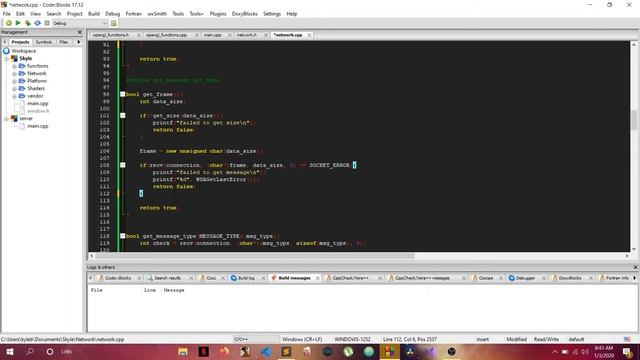Image resolution: width=640 pixels, height=360 pixels.
Task: Toggle fold marker on line 108 recv block
Action: coord(122,165)
